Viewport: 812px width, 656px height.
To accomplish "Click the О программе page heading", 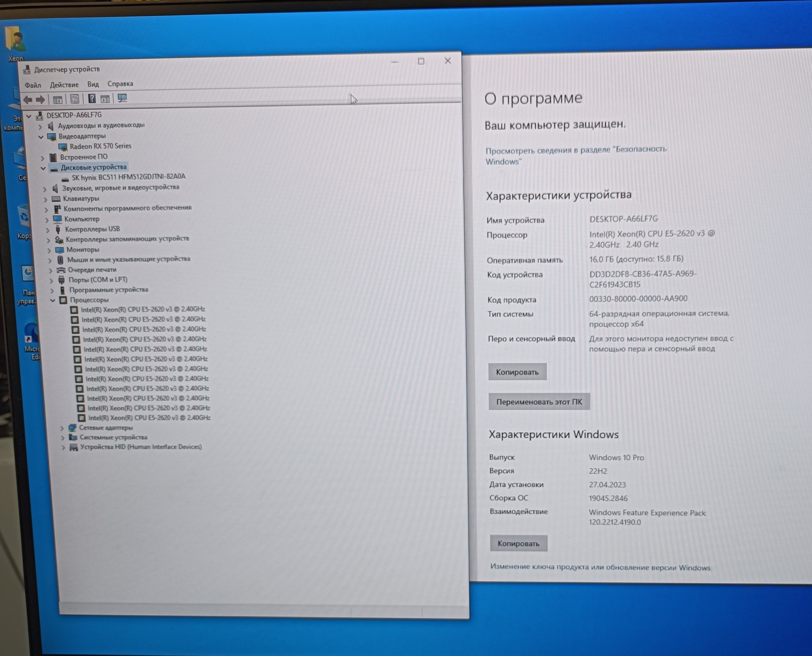I will [x=533, y=99].
